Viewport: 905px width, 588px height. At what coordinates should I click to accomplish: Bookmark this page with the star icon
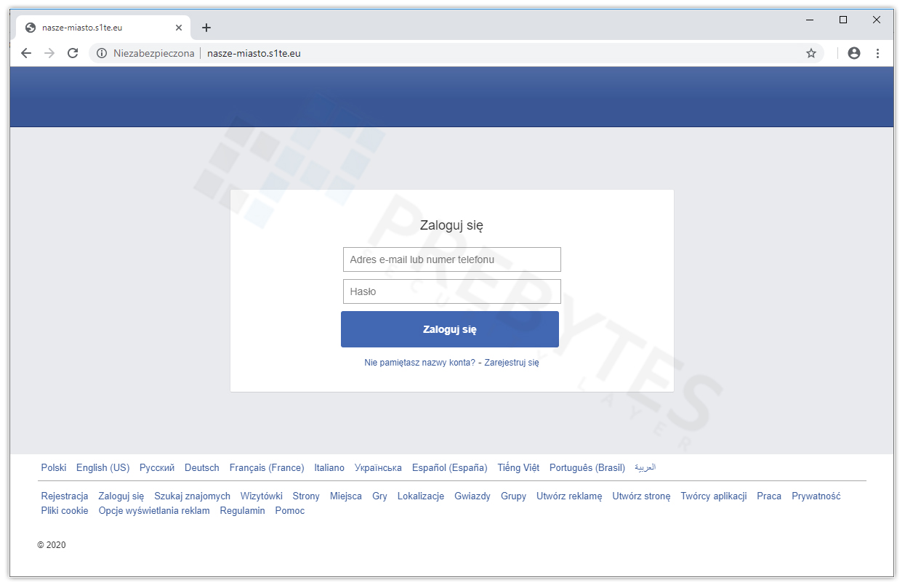tap(811, 53)
